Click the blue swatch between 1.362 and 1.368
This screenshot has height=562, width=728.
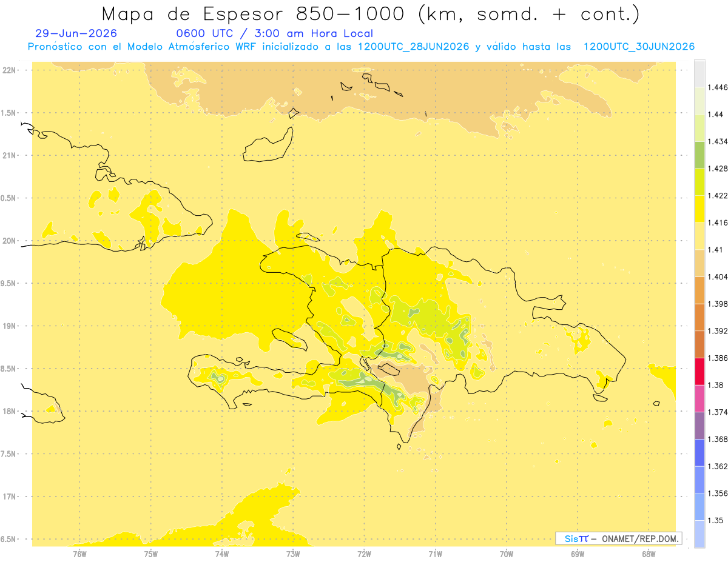699,453
